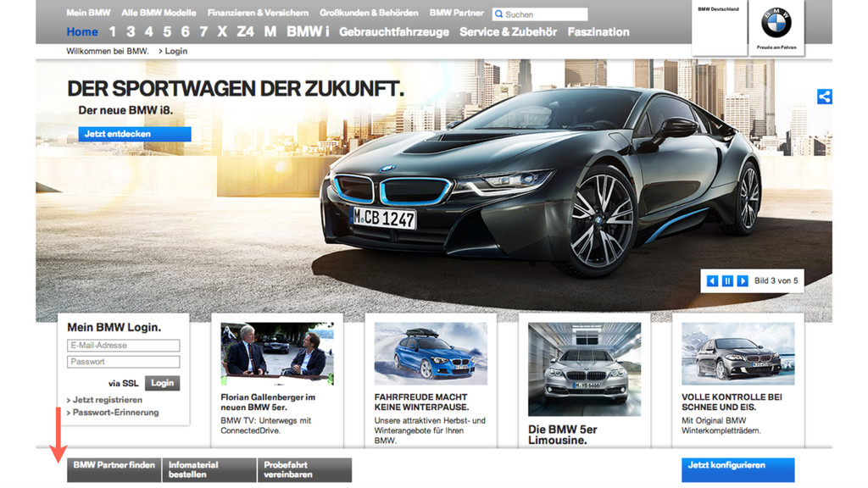Screen dimensions: 868x488
Task: Select the 4 series navigation item
Action: pos(149,31)
